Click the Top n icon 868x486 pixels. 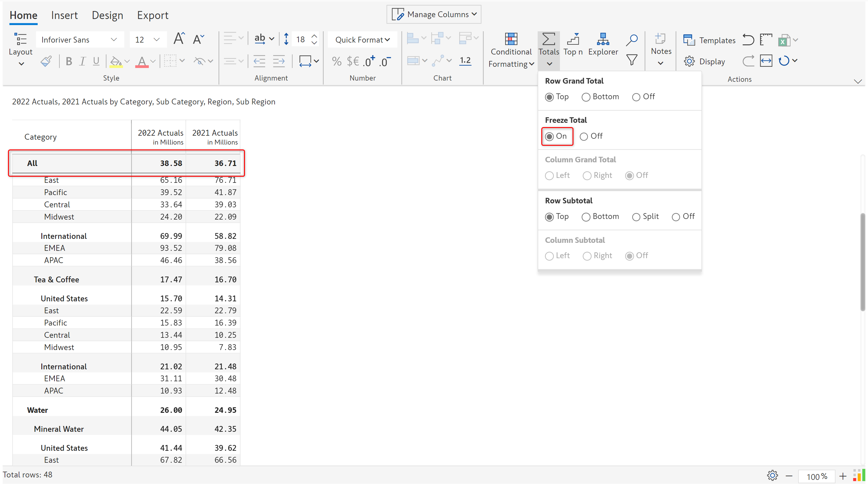pyautogui.click(x=573, y=40)
